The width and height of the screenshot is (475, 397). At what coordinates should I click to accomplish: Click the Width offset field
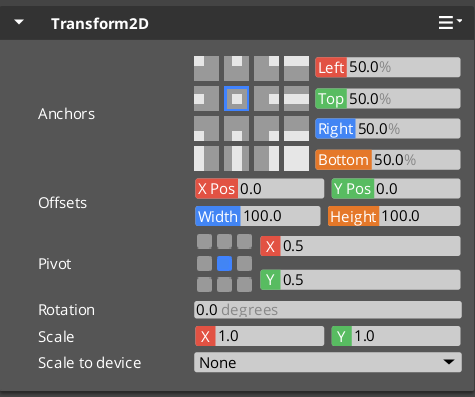258,216
